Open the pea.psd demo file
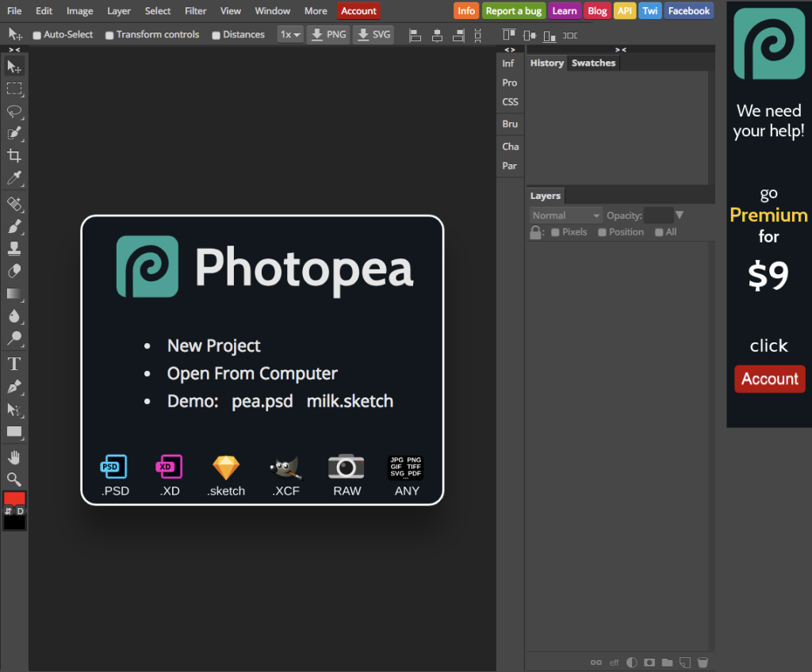This screenshot has width=812, height=672. pos(262,401)
